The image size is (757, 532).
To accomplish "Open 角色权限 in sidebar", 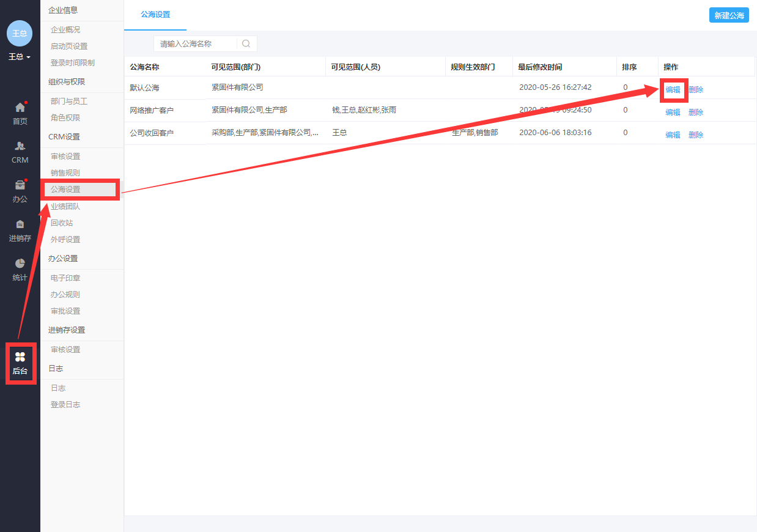I will pos(65,117).
